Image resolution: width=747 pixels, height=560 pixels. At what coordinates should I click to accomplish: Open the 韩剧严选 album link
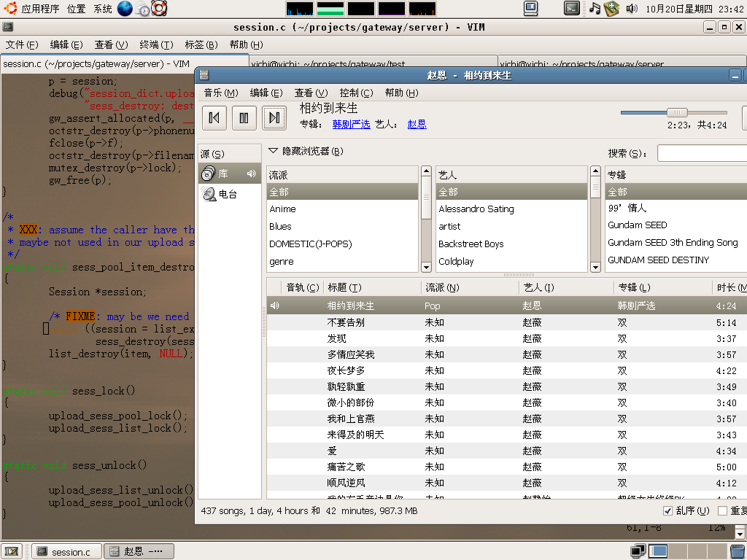tap(351, 124)
